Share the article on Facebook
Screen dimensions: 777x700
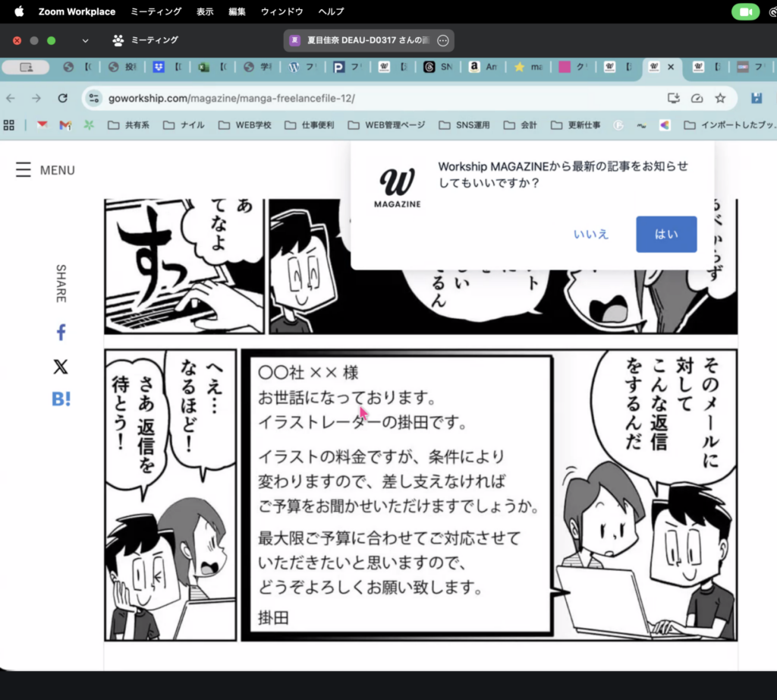click(61, 333)
